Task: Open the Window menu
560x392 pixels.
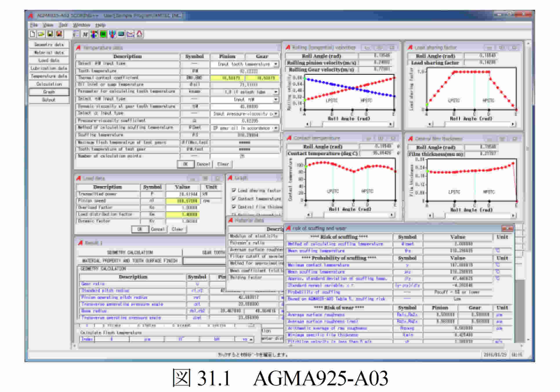Action: (x=81, y=25)
